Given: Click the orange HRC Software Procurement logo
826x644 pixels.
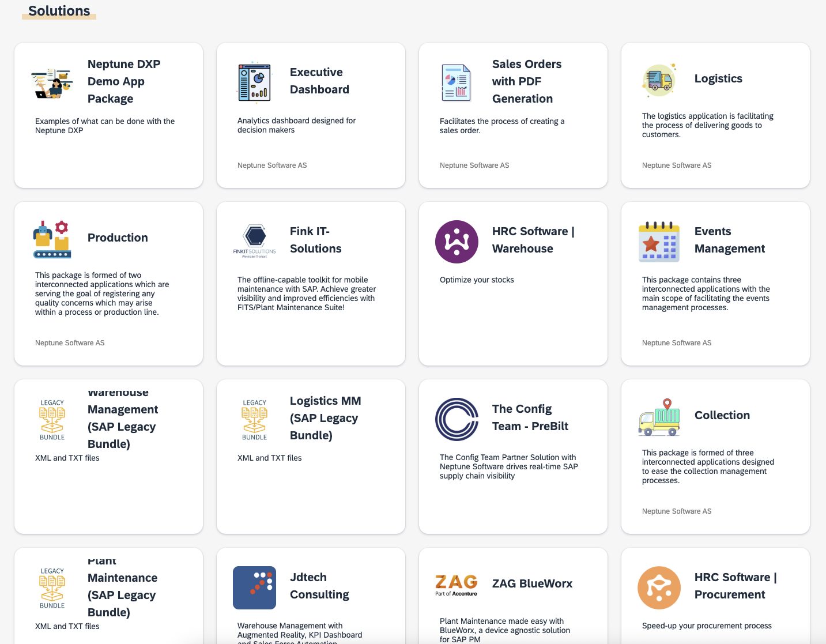Looking at the screenshot, I should click(659, 587).
